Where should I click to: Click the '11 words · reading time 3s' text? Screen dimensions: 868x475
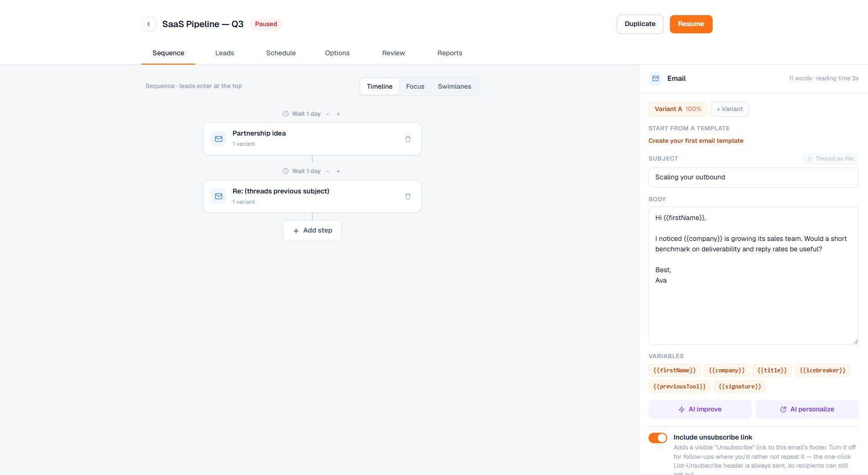click(x=823, y=79)
